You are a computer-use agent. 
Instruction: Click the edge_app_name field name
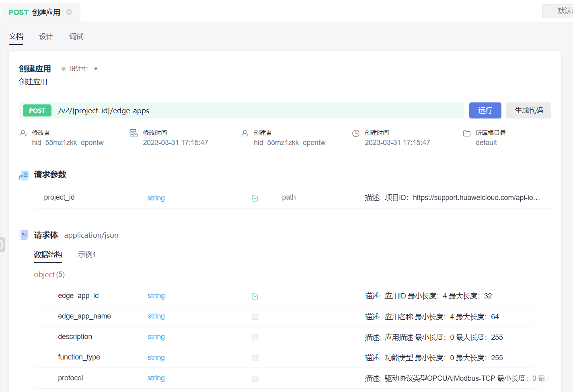tap(84, 316)
